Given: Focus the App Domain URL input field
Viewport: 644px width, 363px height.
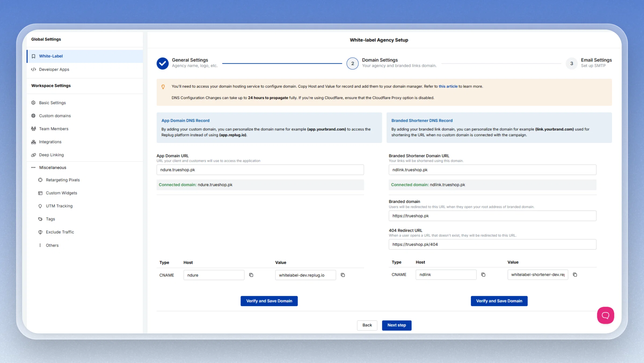Looking at the screenshot, I should point(260,170).
